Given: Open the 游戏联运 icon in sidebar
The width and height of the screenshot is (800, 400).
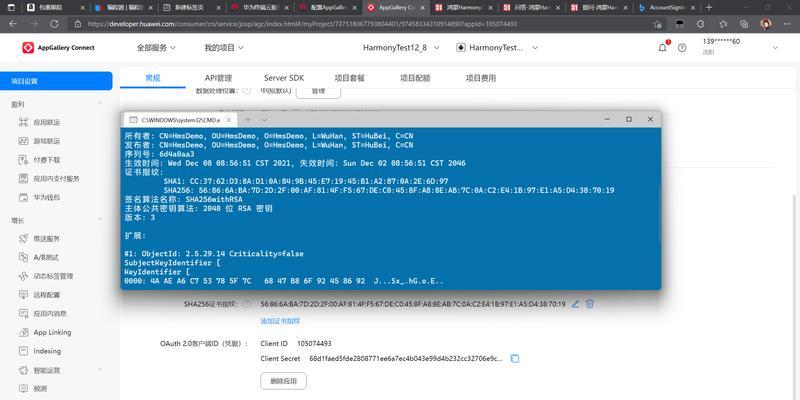Looking at the screenshot, I should [x=23, y=141].
